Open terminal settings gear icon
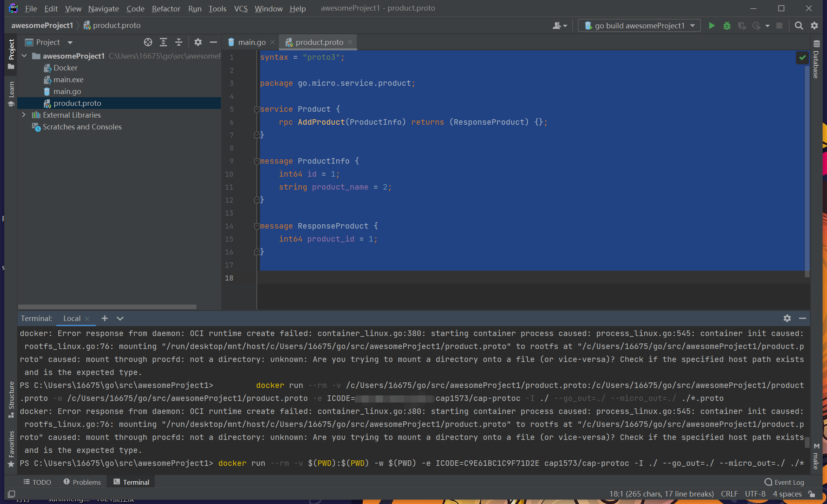Viewport: 827px width, 504px height. coord(787,318)
